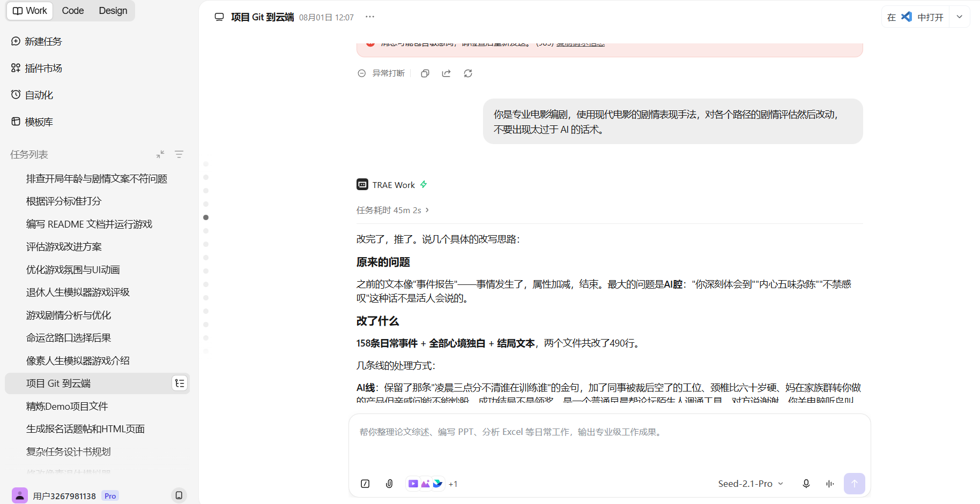
Task: Open the three-dot more menu in header
Action: pyautogui.click(x=370, y=17)
